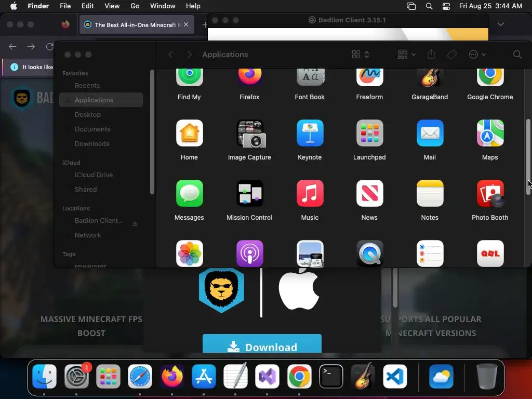Viewport: 532px width, 399px height.
Task: Open the Window menu
Action: (163, 6)
